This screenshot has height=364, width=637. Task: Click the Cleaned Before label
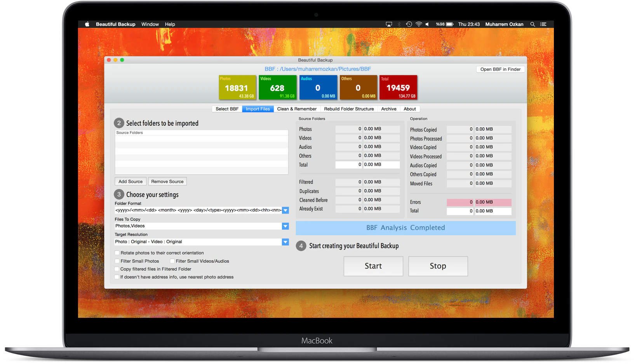coord(313,200)
